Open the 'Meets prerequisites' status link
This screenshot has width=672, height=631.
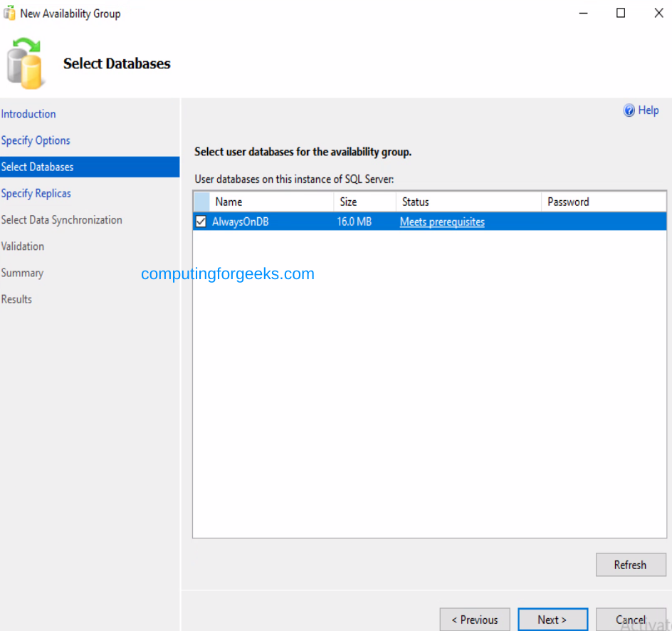[441, 221]
